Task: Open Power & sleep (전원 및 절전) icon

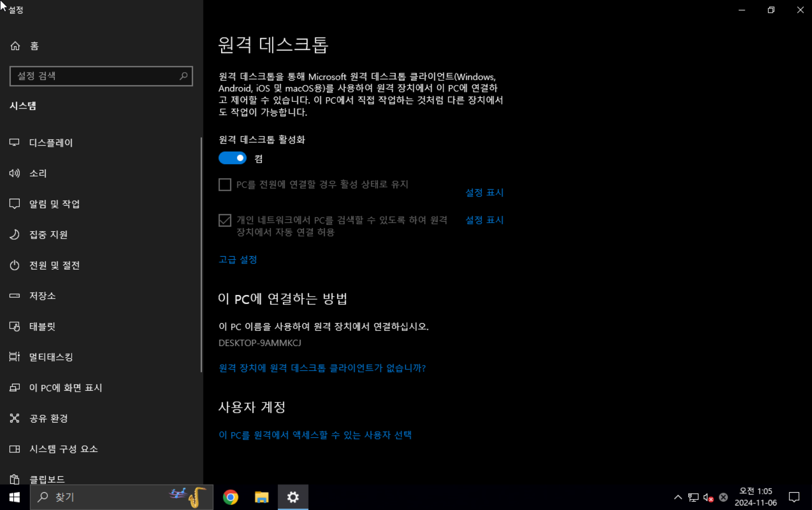Action: click(15, 265)
